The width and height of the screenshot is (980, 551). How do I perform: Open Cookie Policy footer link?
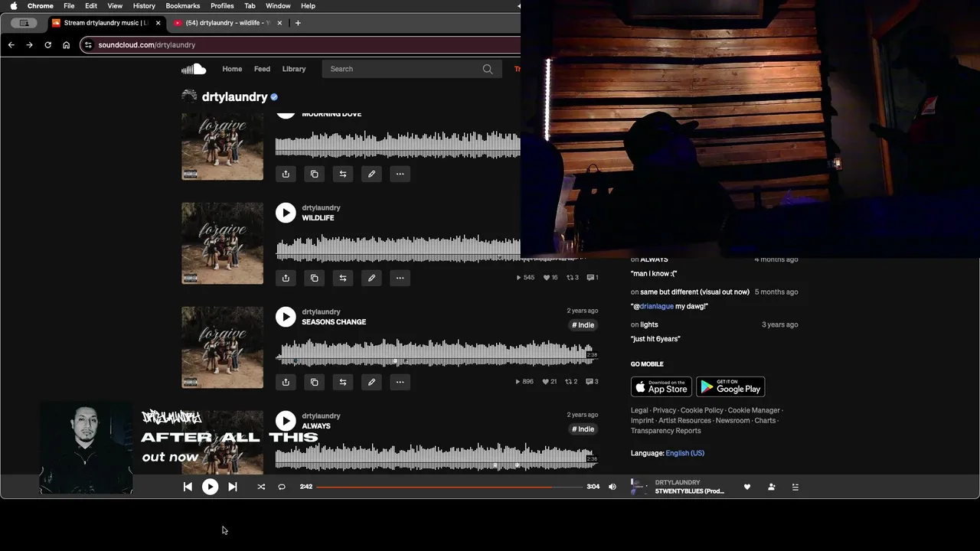[702, 411]
